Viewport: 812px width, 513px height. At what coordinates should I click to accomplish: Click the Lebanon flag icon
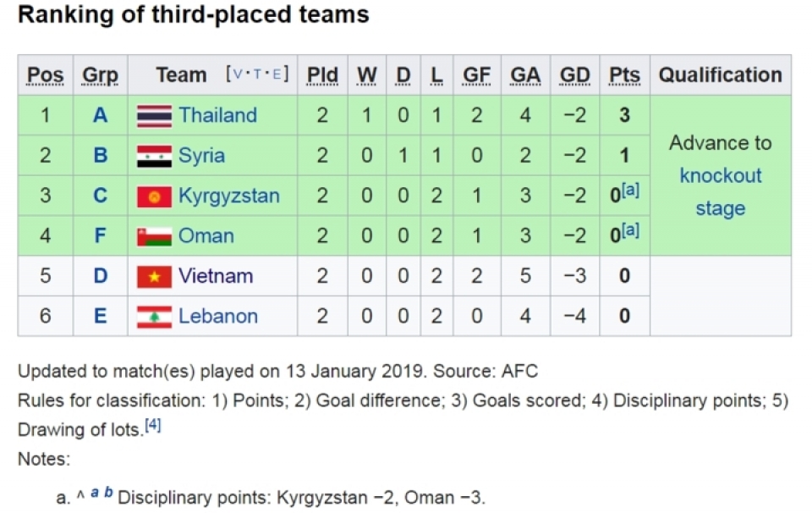(154, 317)
